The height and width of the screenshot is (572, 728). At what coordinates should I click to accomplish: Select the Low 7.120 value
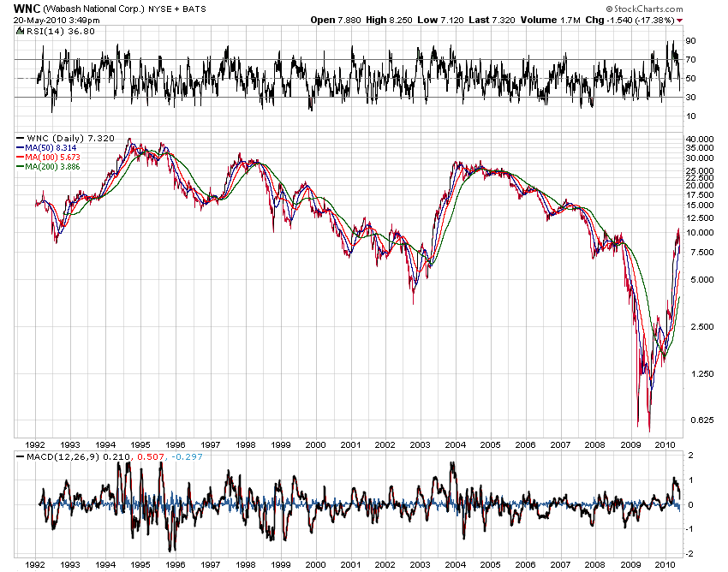pos(440,20)
